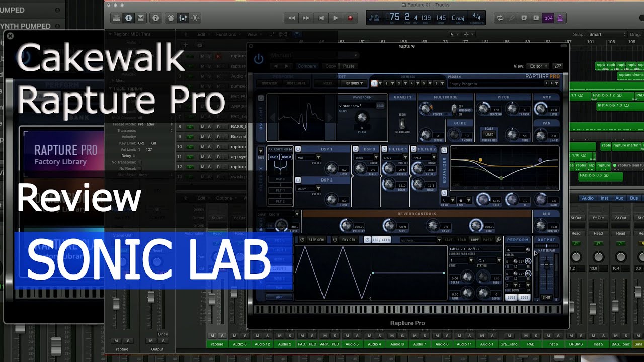The image size is (644, 362).
Task: Click waveform LOAD button beside vintagesaw5
Action: 380,106
